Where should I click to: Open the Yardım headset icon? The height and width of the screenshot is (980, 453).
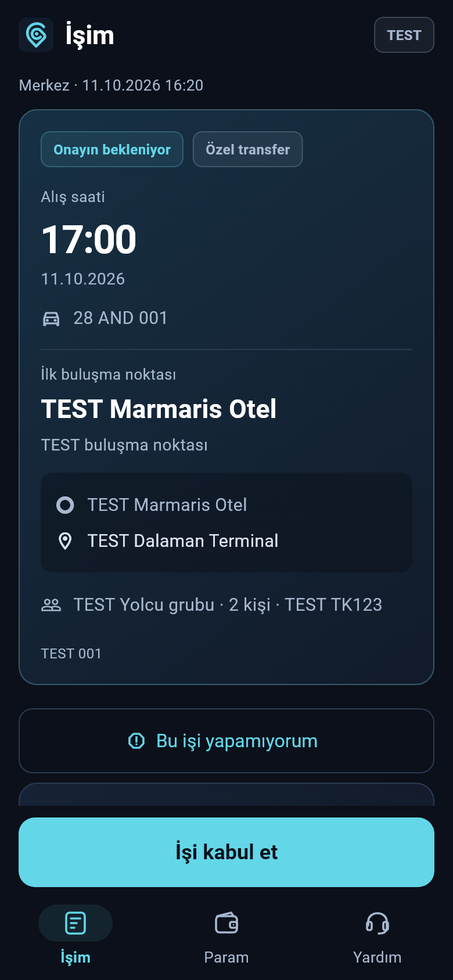coord(378,923)
